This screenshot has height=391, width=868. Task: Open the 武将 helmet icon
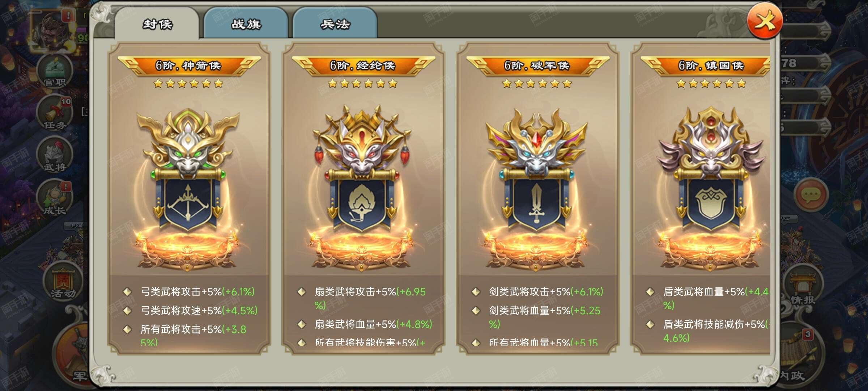coord(55,156)
